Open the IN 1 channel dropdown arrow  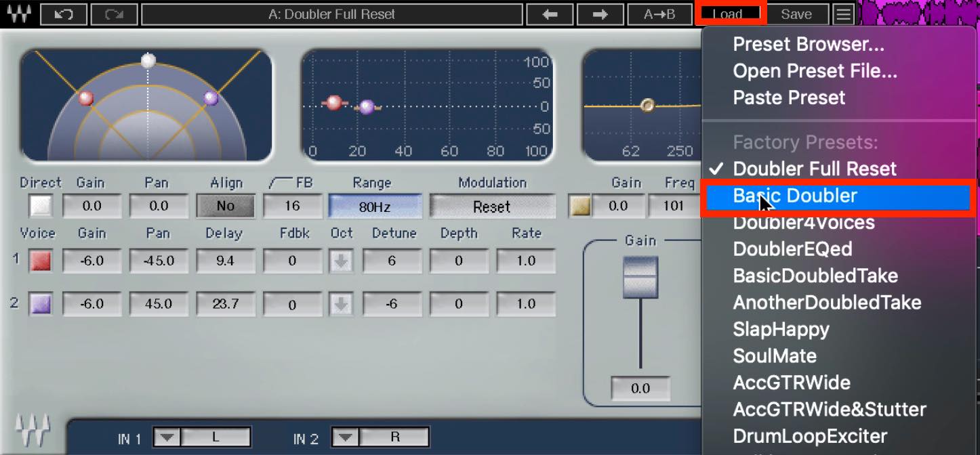coord(167,437)
